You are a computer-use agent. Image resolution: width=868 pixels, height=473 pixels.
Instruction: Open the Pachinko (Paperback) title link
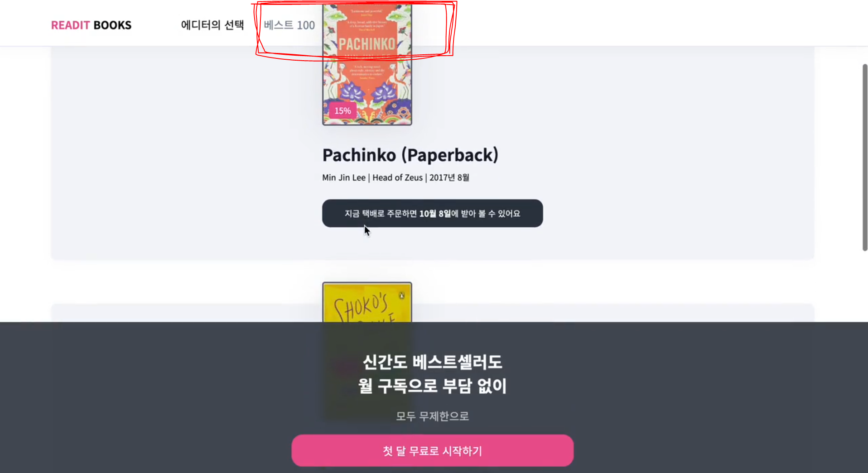tap(410, 155)
